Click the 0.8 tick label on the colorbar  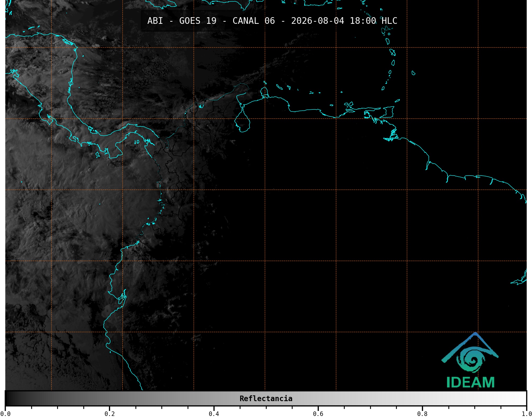pyautogui.click(x=422, y=414)
